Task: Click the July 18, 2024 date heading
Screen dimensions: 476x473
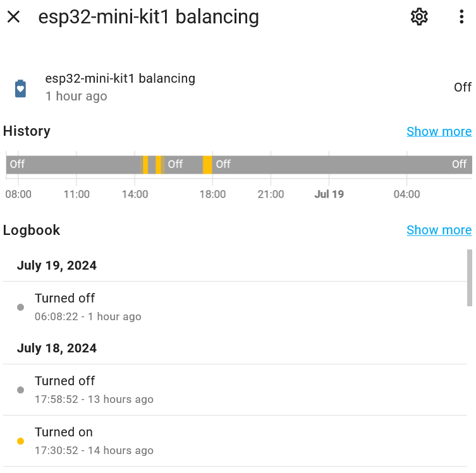Action: 57,348
